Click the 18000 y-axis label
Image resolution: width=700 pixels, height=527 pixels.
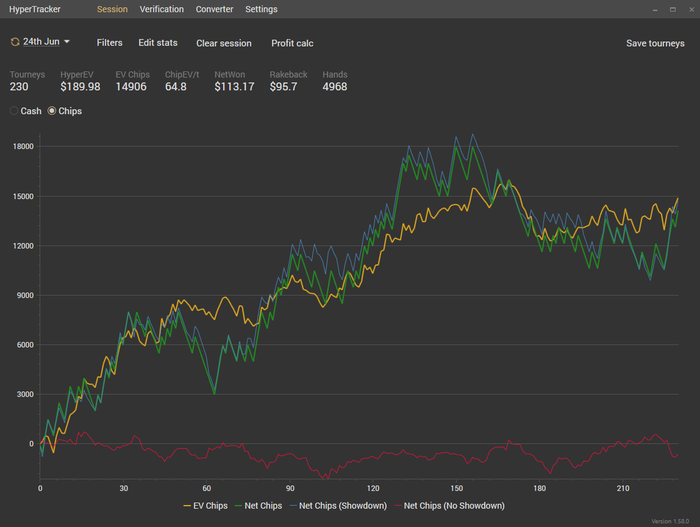(23, 146)
